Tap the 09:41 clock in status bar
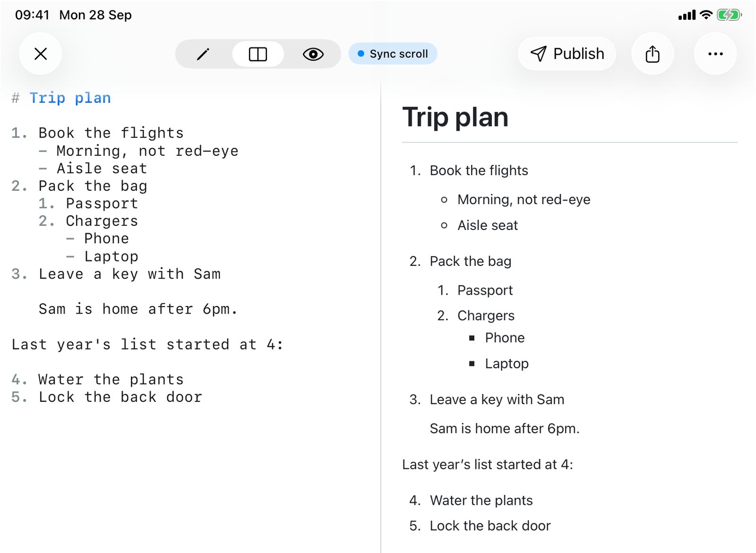The width and height of the screenshot is (756, 553). (32, 15)
